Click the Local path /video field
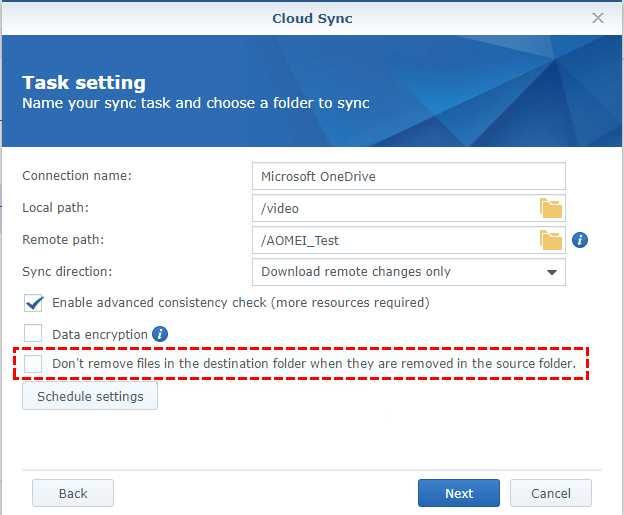 395,208
